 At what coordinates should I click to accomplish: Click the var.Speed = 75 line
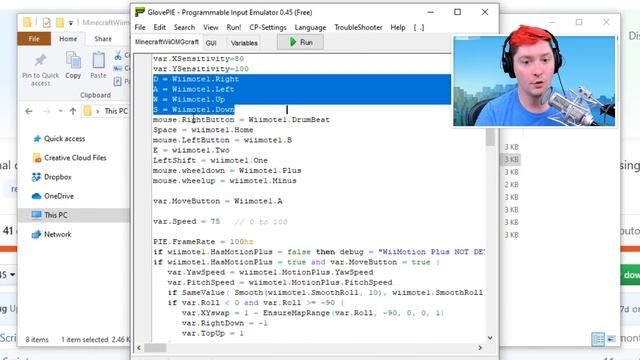(220, 222)
